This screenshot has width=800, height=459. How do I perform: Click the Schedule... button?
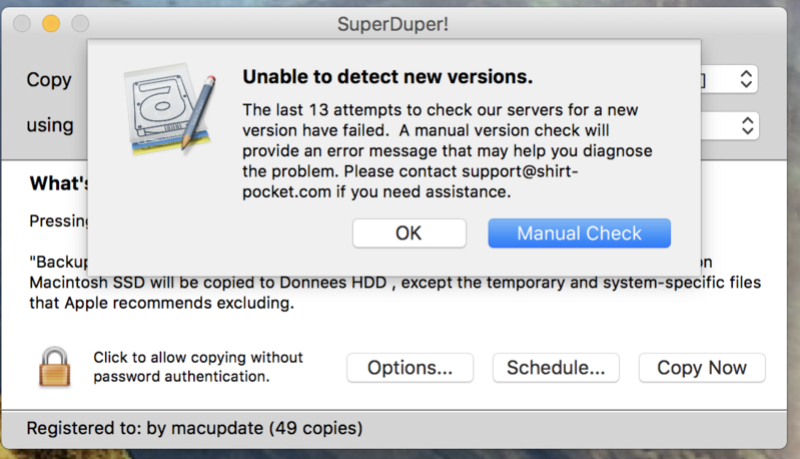click(x=556, y=368)
